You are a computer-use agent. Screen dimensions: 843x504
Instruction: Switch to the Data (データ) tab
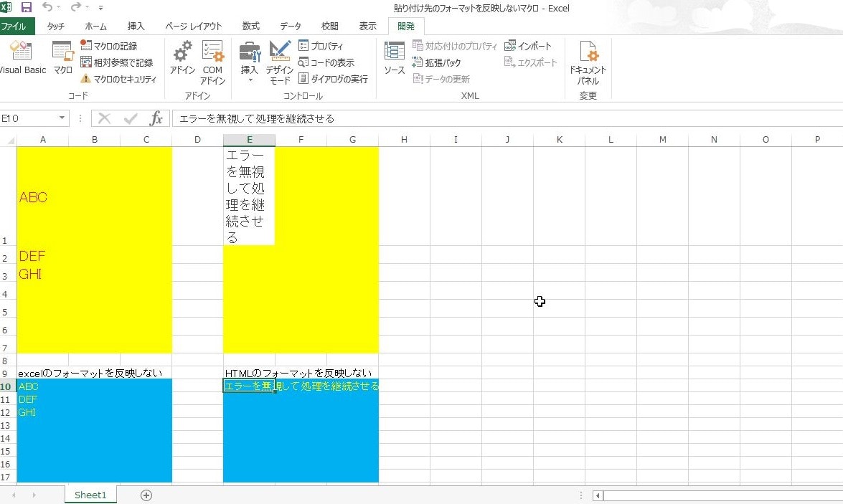click(291, 26)
